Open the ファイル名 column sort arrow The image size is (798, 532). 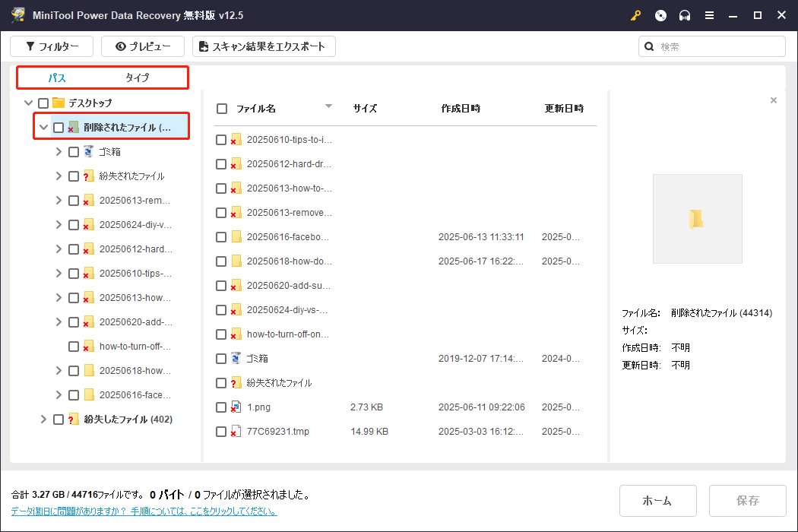[328, 106]
